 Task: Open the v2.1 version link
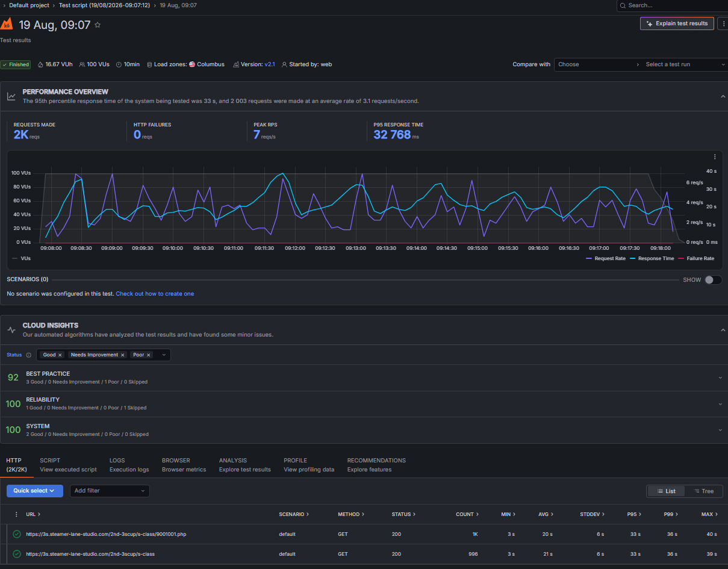click(x=270, y=64)
